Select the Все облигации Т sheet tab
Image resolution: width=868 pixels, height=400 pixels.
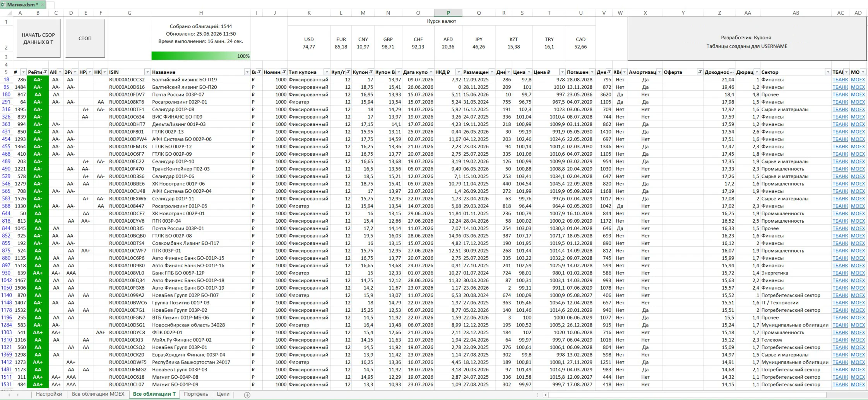154,394
